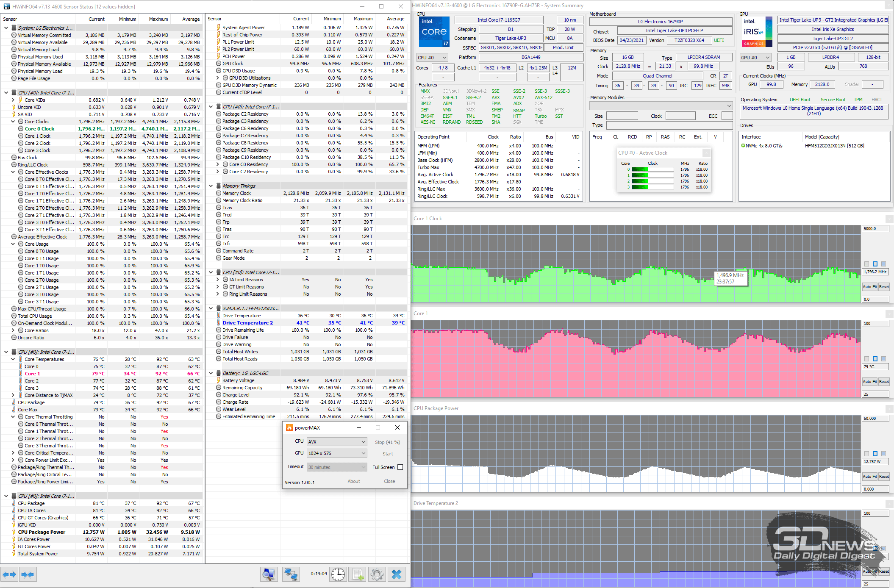Click the S.M.A.R.T. drive section icon
This screenshot has height=588, width=894.
click(x=219, y=308)
